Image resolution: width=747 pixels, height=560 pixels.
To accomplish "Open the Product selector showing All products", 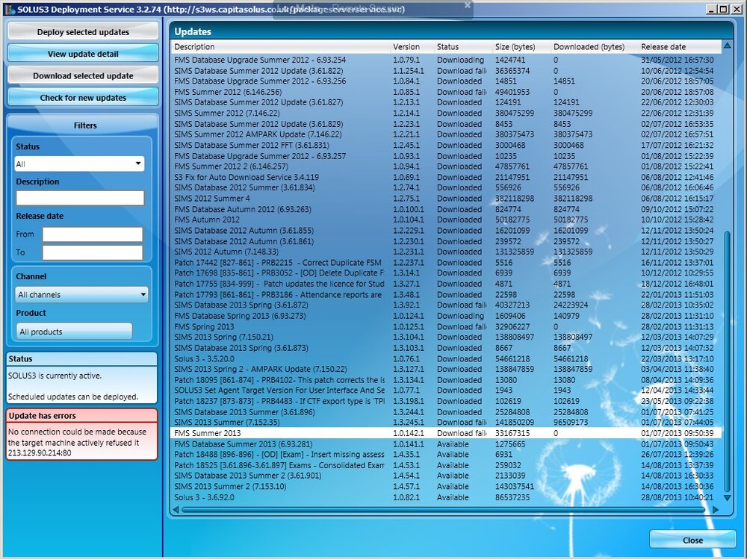I will click(x=74, y=332).
